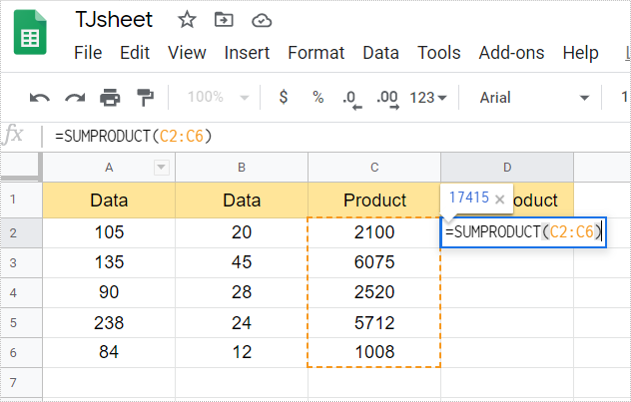
Task: Click the Data header in column B
Action: click(x=241, y=200)
